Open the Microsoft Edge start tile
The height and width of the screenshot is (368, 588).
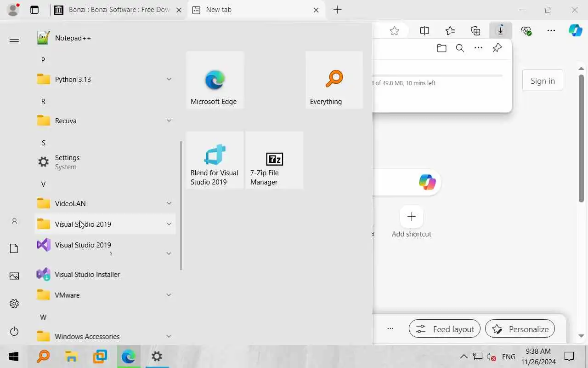(215, 80)
